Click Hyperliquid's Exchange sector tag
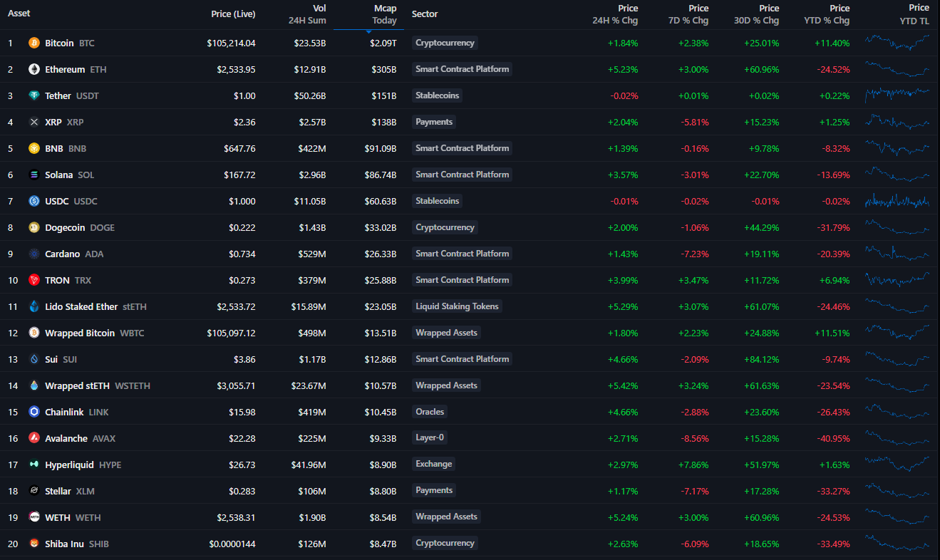The image size is (940, 560). pos(434,465)
